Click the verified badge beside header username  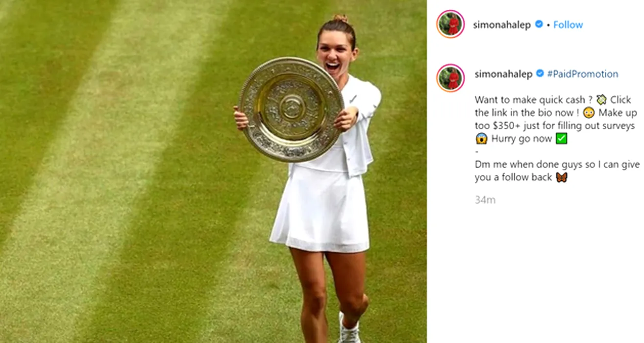click(539, 24)
